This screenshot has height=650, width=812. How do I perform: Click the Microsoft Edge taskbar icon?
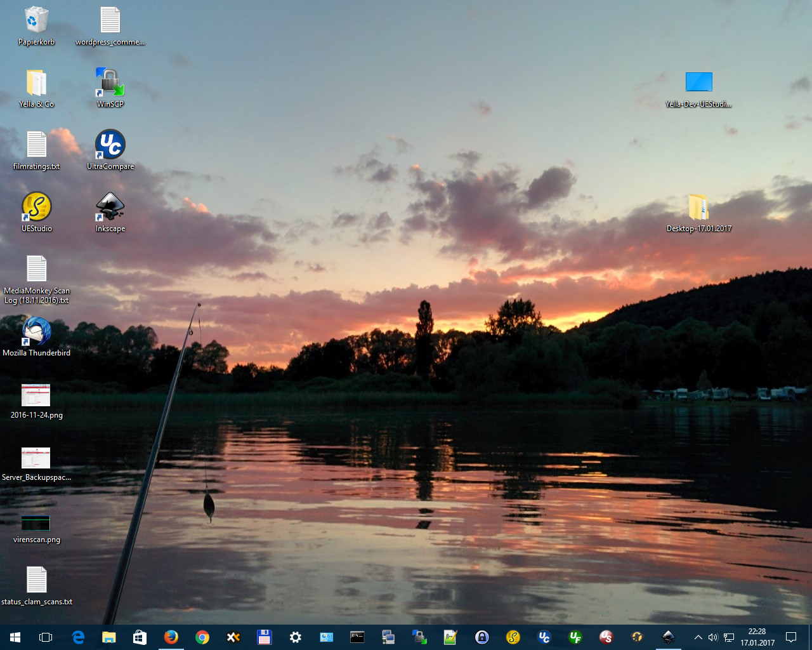[78, 637]
